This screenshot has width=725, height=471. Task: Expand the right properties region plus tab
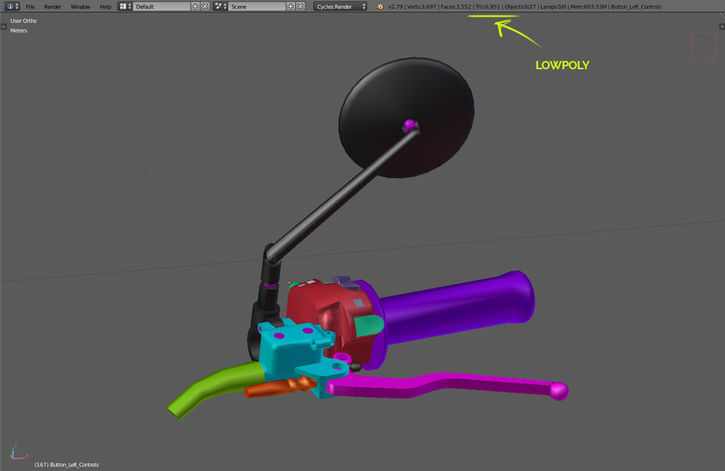click(x=722, y=27)
